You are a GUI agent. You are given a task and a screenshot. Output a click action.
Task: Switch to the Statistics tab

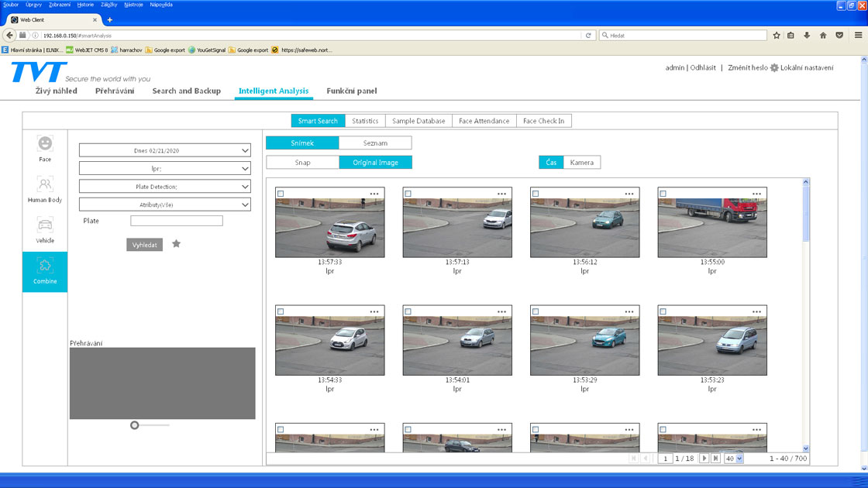pos(365,121)
